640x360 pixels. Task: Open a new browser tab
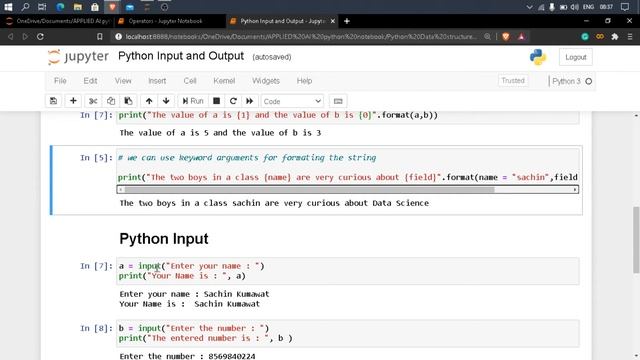347,21
